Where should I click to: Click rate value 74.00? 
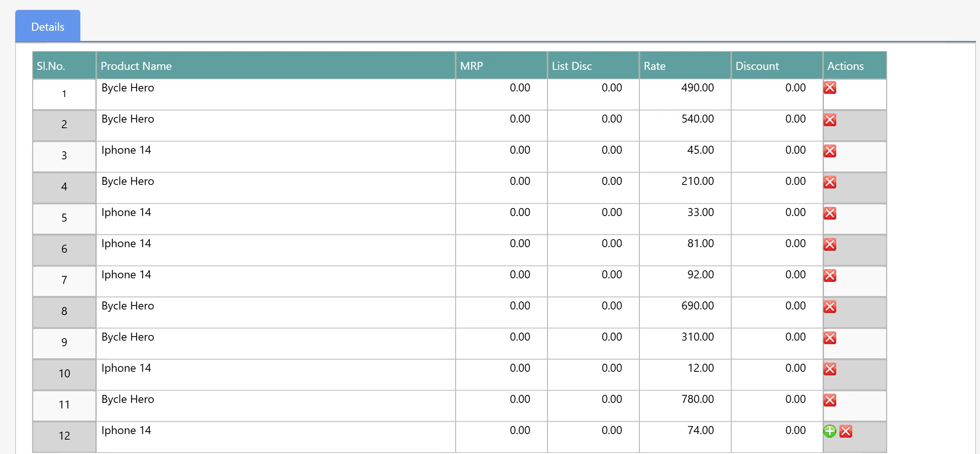pyautogui.click(x=700, y=430)
